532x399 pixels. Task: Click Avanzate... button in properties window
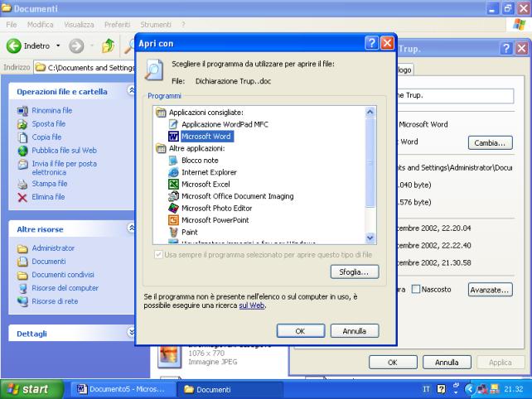pyautogui.click(x=491, y=290)
